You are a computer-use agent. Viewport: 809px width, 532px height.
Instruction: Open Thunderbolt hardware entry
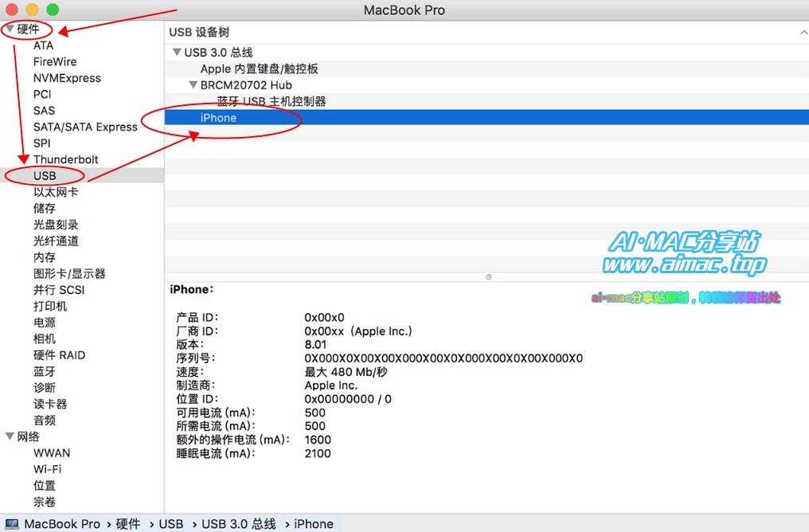tap(65, 159)
